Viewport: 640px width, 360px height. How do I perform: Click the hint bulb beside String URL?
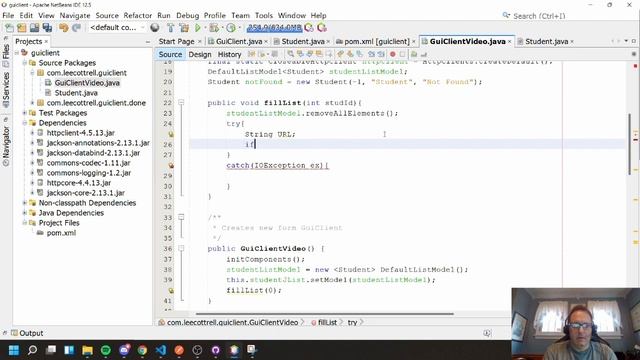pos(171,134)
